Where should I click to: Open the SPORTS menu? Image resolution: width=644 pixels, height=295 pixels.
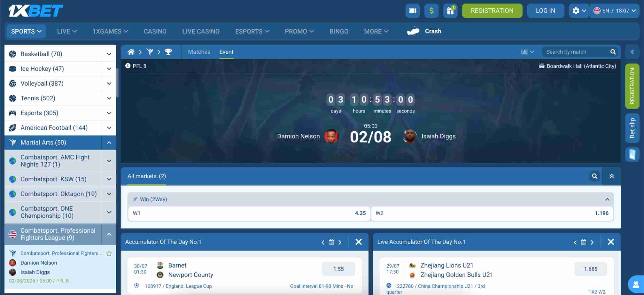26,31
